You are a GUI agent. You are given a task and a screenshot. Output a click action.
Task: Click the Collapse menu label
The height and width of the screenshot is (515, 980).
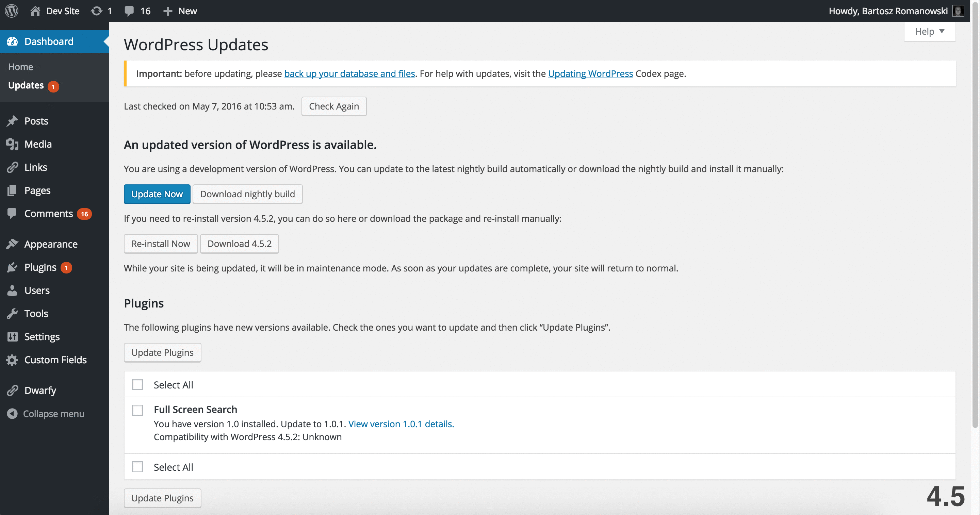(54, 413)
